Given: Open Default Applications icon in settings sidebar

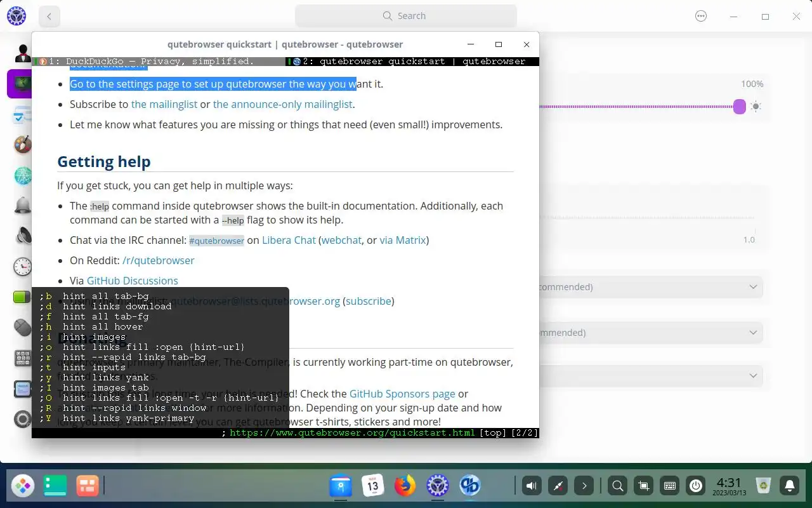Looking at the screenshot, I should click(x=23, y=115).
